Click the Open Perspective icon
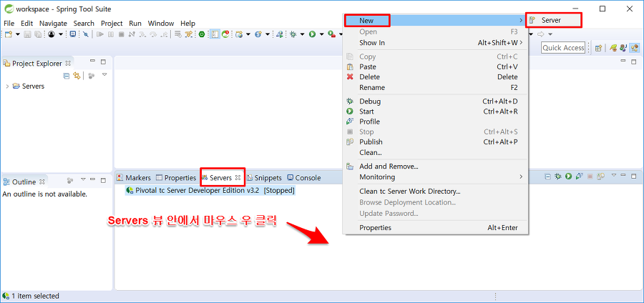Viewport: 644px width, 303px height. click(x=598, y=48)
